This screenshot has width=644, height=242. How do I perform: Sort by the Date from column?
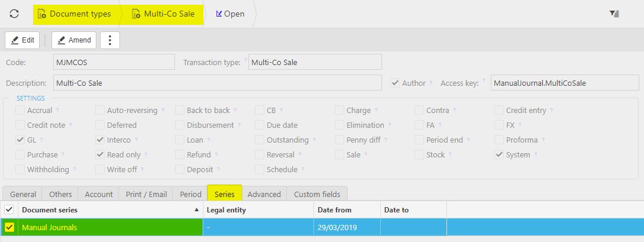coord(347,210)
